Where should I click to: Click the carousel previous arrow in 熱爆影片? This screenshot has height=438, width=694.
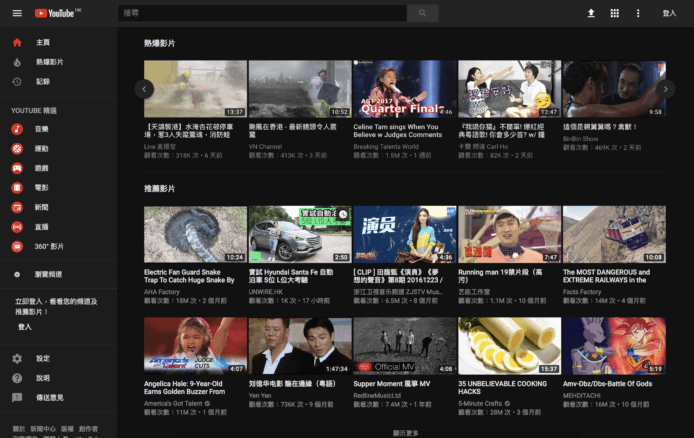145,89
